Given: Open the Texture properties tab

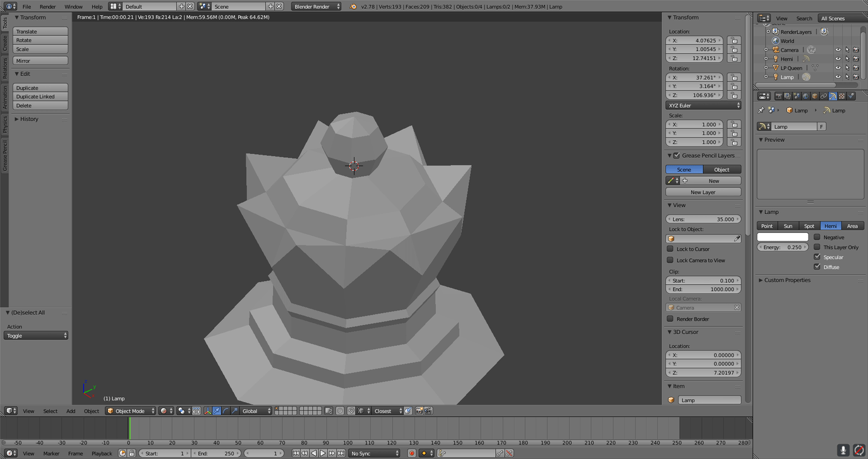Looking at the screenshot, I should (x=843, y=95).
